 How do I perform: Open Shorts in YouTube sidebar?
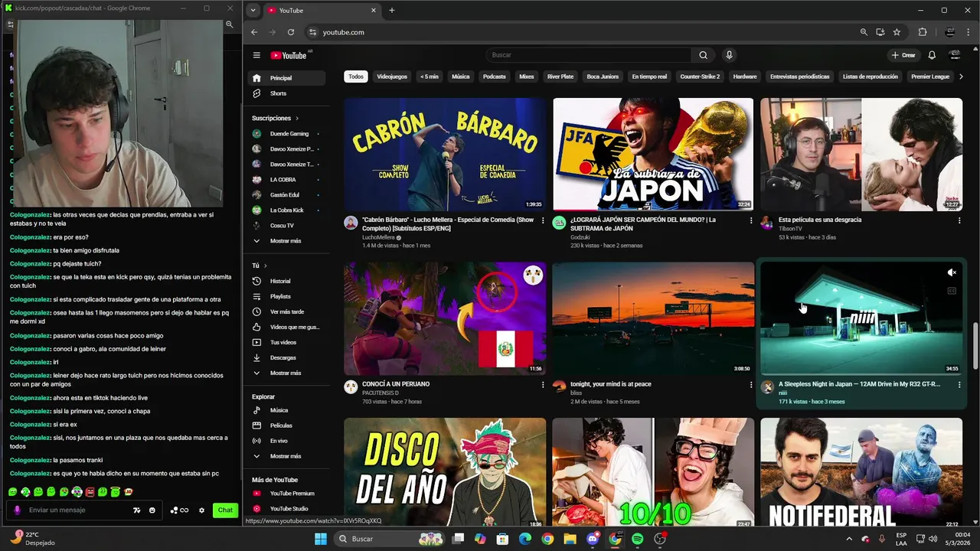point(287,93)
